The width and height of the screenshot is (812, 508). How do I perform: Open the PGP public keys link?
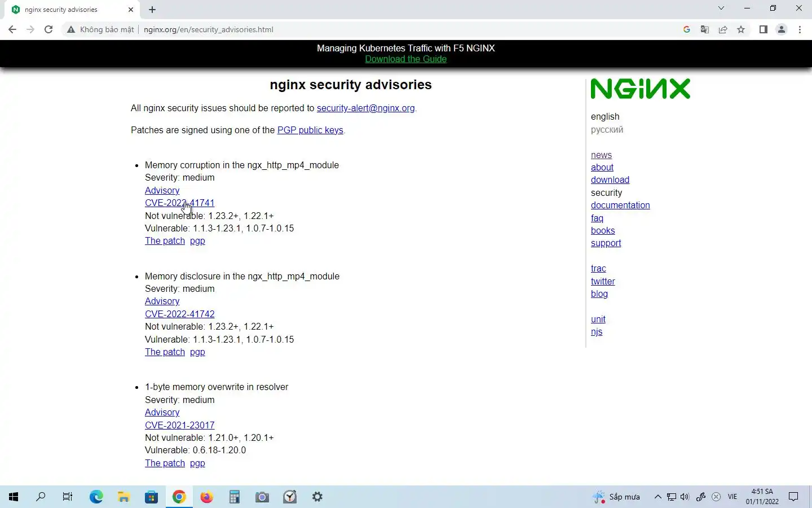tap(310, 130)
